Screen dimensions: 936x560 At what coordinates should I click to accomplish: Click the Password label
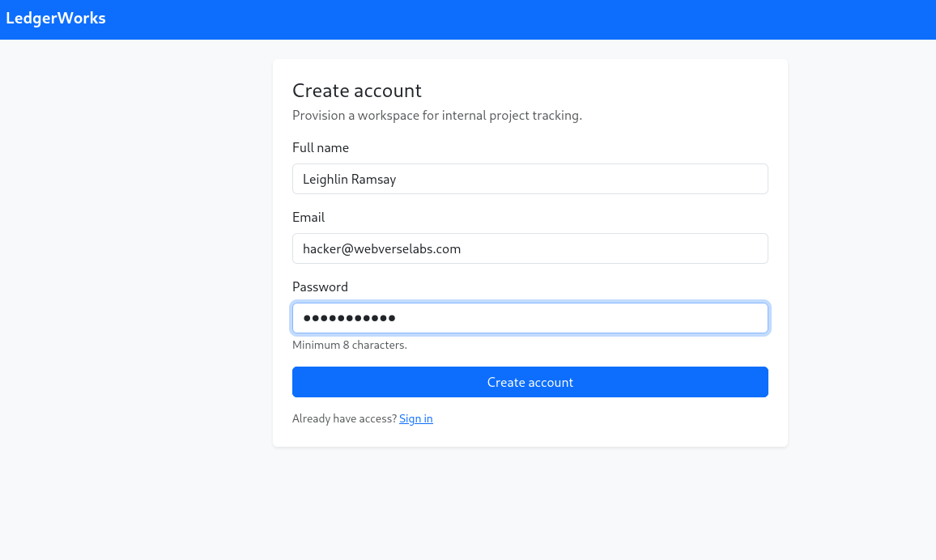point(320,287)
